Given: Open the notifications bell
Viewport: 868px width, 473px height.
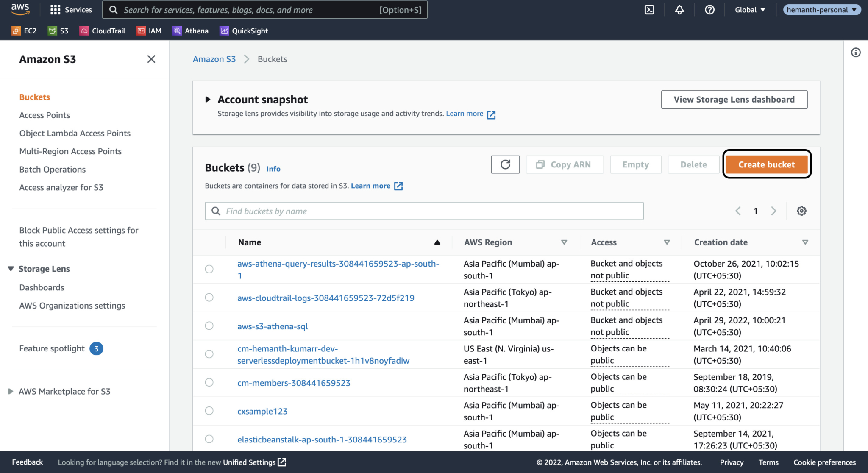Looking at the screenshot, I should [679, 9].
